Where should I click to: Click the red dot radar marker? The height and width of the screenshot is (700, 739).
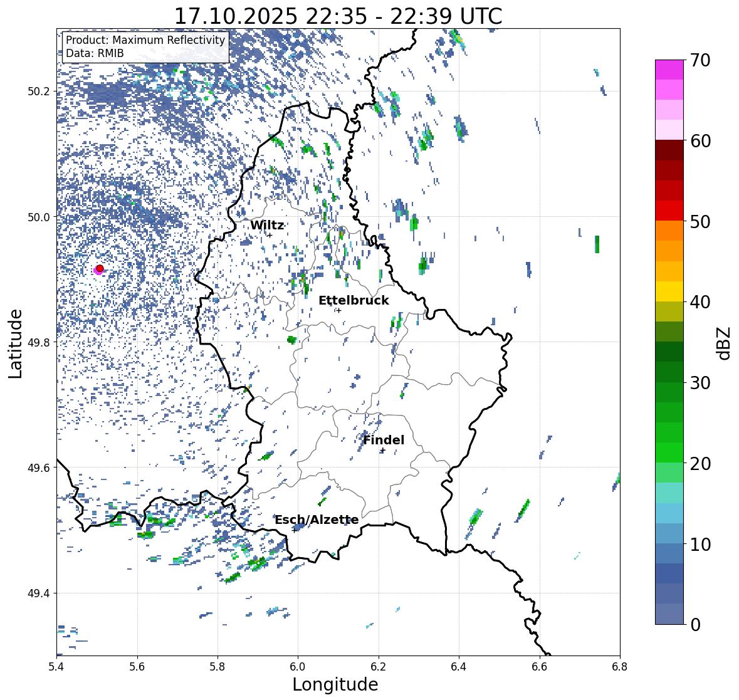(100, 268)
